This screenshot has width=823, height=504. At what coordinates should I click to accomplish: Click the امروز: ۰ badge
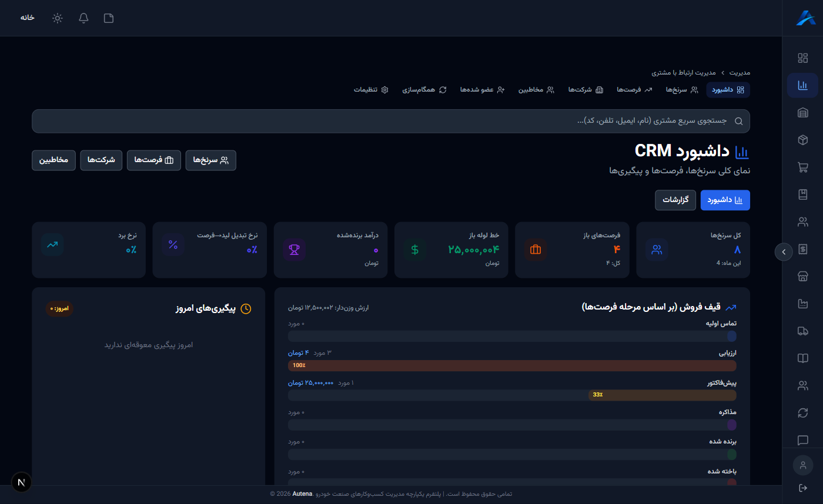tap(59, 308)
